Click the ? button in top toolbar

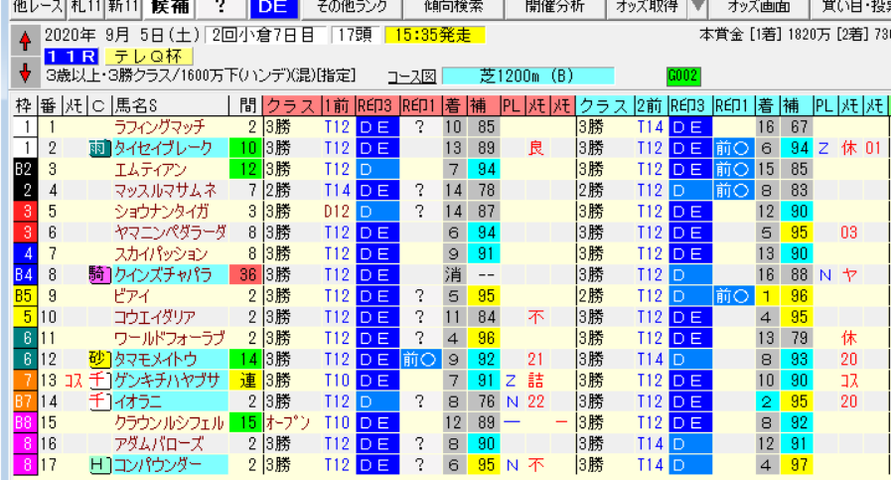(221, 7)
